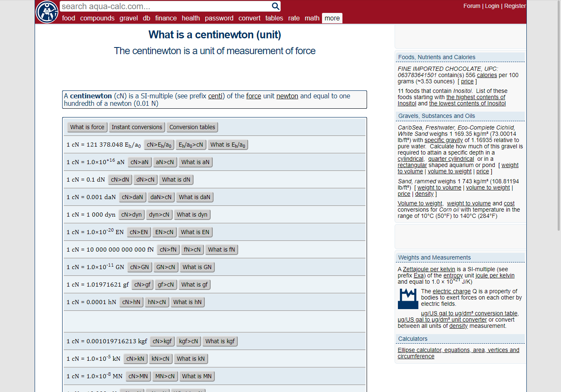Click the cN>hN button

131,302
